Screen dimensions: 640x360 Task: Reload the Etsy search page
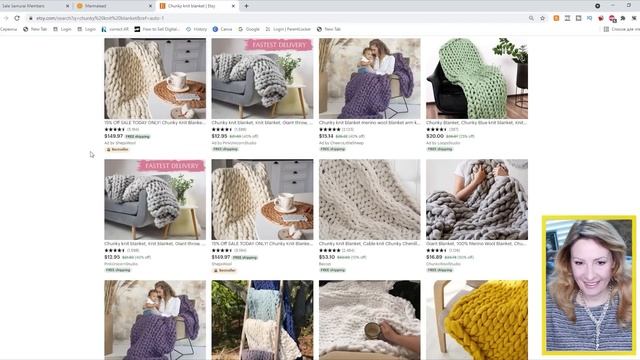click(17, 18)
